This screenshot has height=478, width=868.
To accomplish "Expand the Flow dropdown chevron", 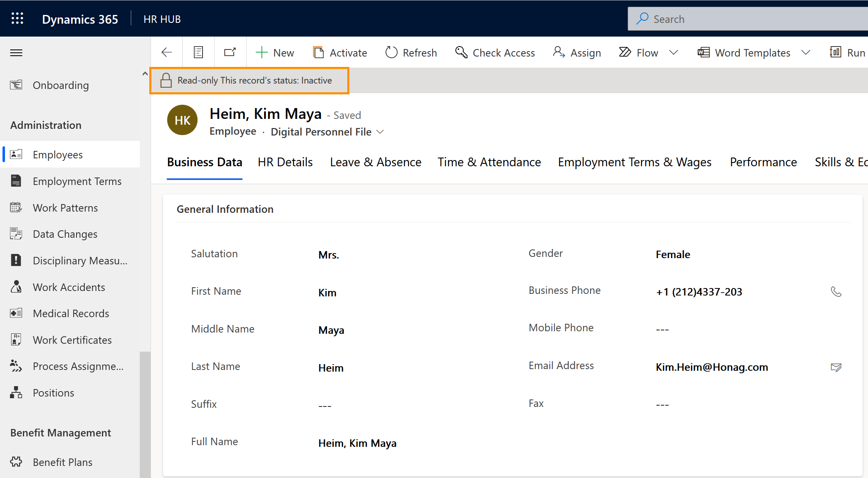I will [674, 52].
